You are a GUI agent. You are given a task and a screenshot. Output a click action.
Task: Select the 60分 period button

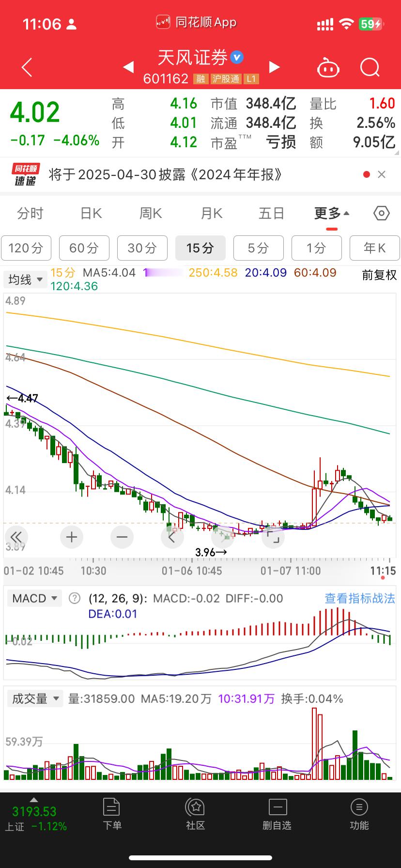tap(84, 248)
